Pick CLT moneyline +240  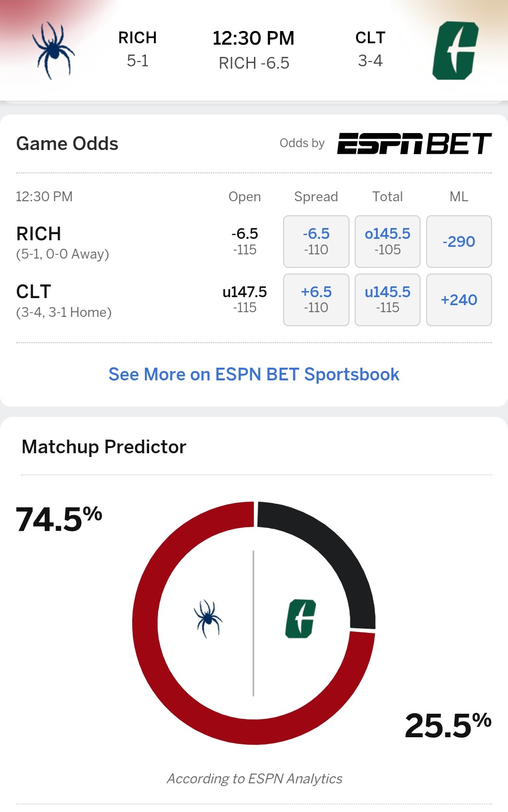coord(459,300)
